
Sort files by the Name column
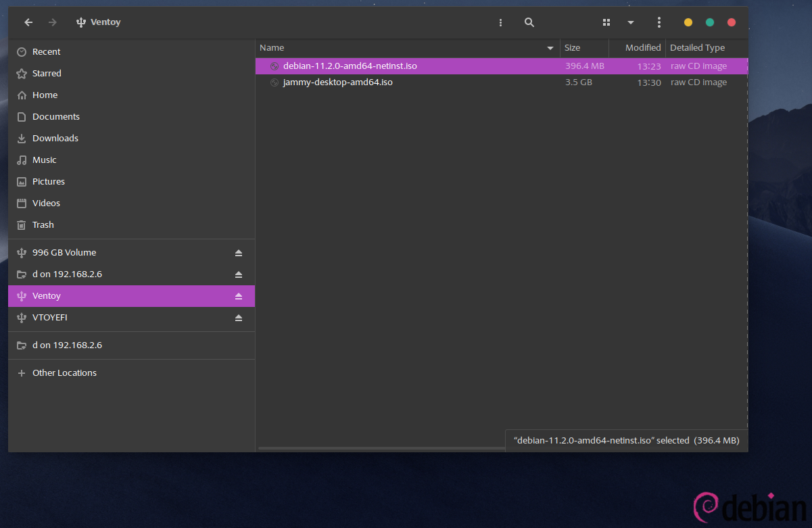click(x=406, y=48)
